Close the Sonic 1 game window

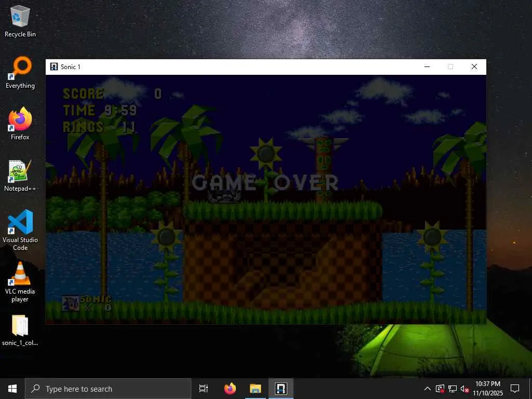(474, 67)
